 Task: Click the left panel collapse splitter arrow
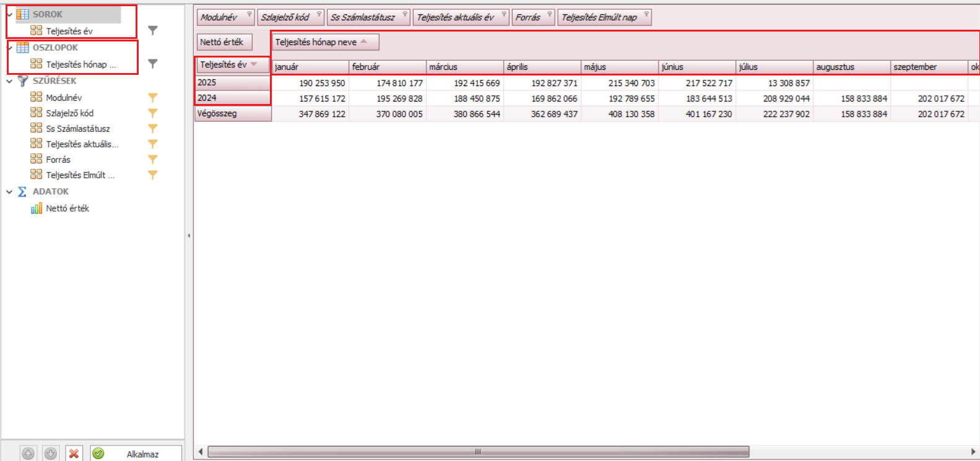(189, 235)
